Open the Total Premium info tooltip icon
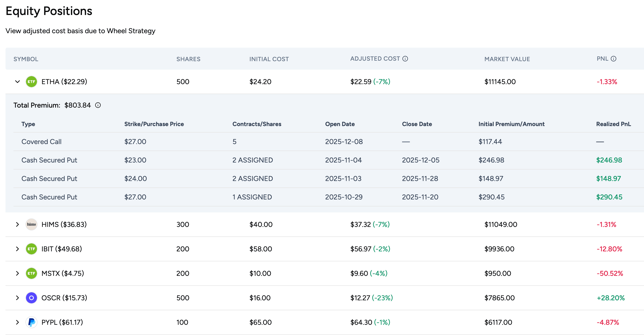The height and width of the screenshot is (336, 644). pyautogui.click(x=97, y=105)
